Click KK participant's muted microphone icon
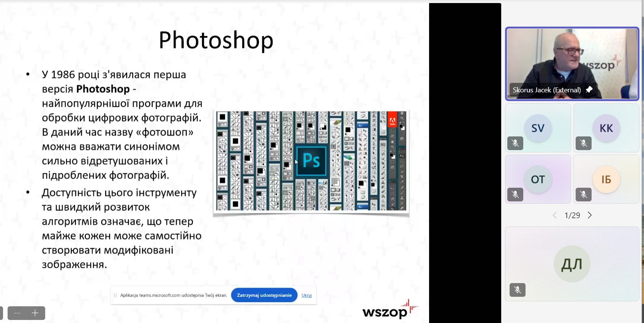The width and height of the screenshot is (644, 323). 584,143
